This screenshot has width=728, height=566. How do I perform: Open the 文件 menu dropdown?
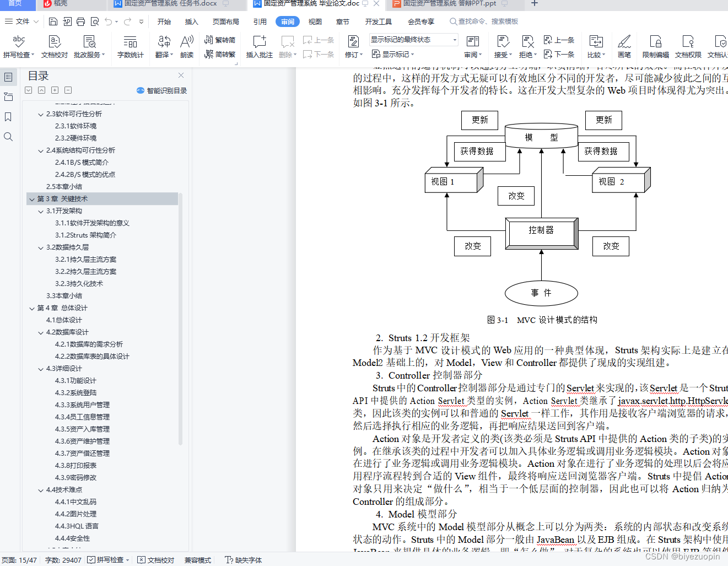pos(21,21)
